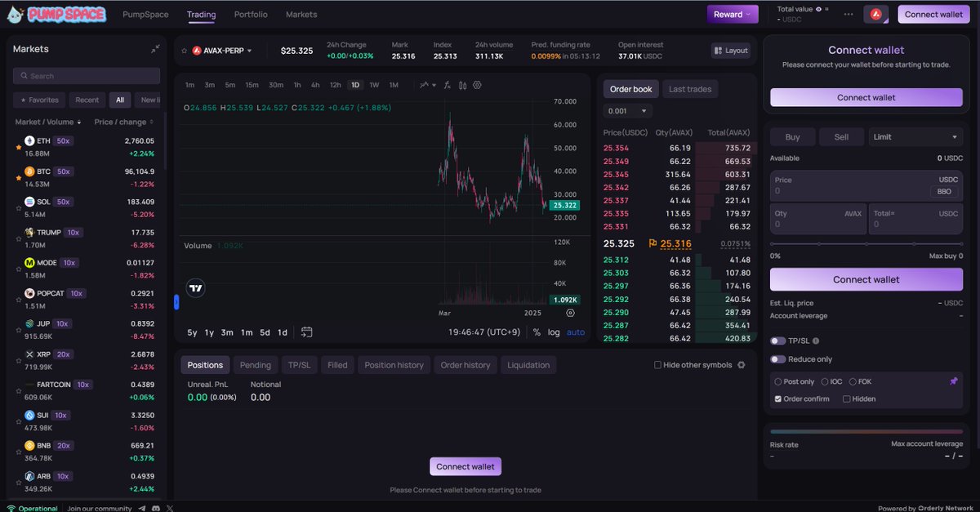The height and width of the screenshot is (512, 980).
Task: Sort by Market / Volume column
Action: 49,122
